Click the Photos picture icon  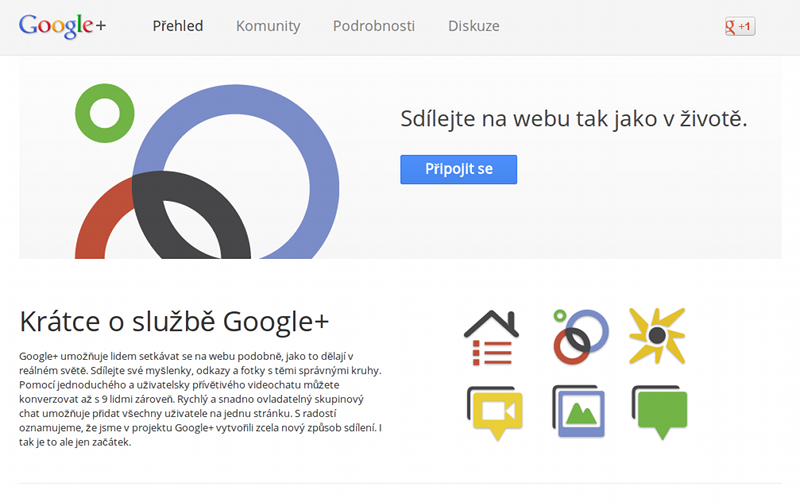click(x=579, y=411)
